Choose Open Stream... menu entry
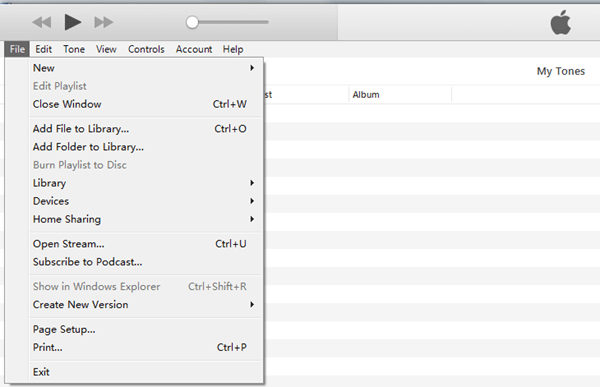This screenshot has width=600, height=387. click(146, 244)
